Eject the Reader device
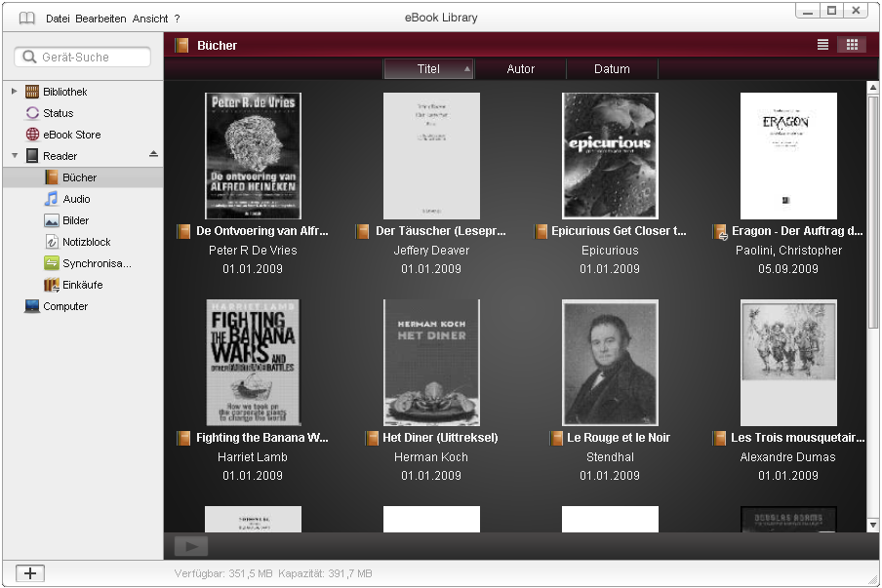882x588 pixels. [x=153, y=154]
